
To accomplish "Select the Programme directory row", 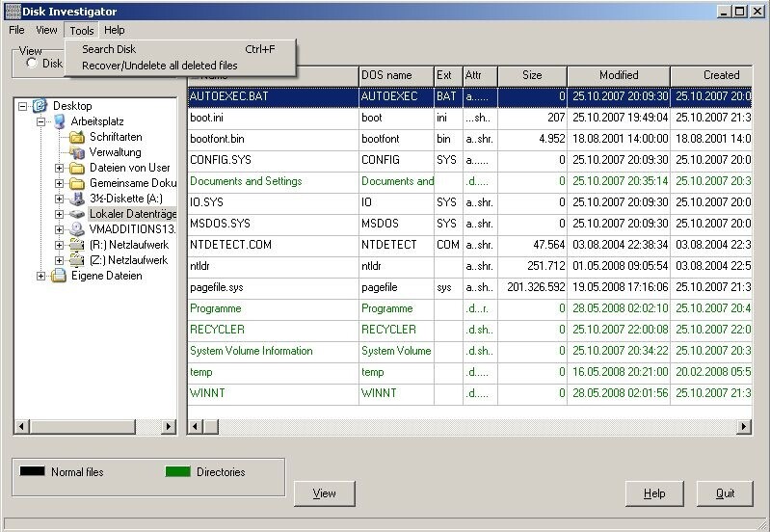I will (x=469, y=308).
